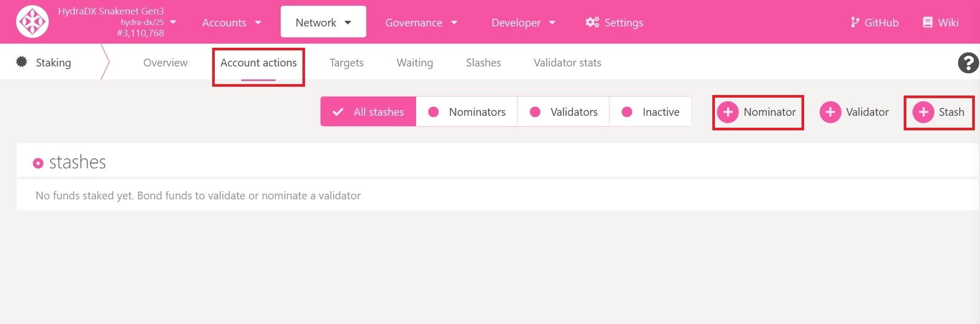This screenshot has height=324, width=980.
Task: Switch filter to Inactive stashes
Action: 651,112
